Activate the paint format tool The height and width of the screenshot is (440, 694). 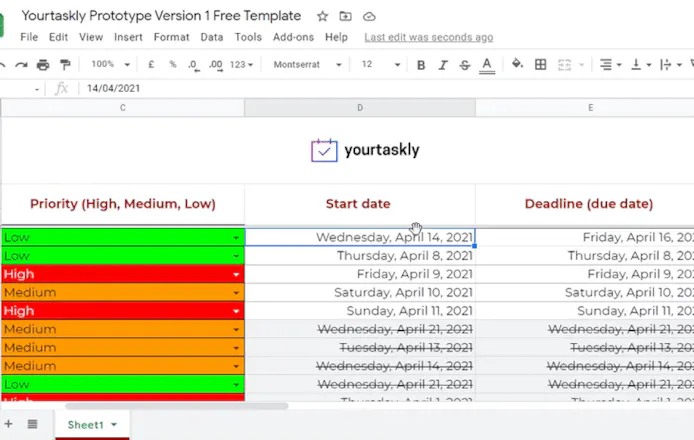click(65, 65)
